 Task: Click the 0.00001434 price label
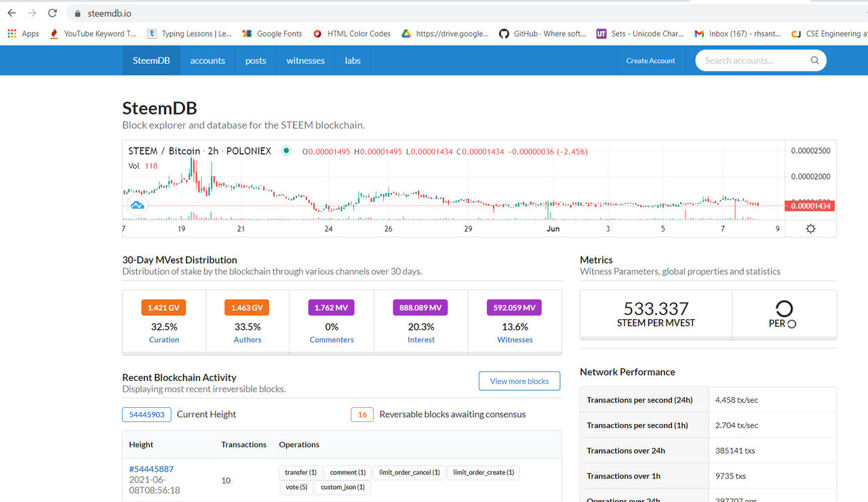(810, 206)
